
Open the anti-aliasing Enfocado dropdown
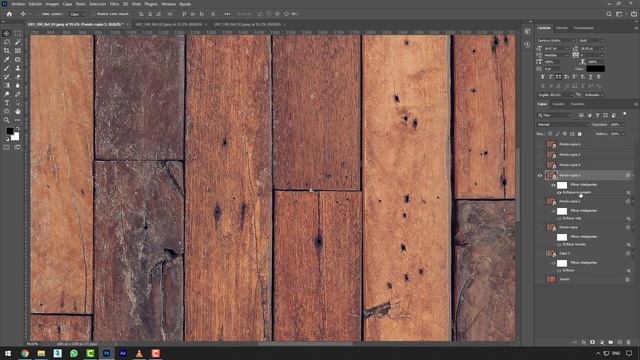pos(593,95)
